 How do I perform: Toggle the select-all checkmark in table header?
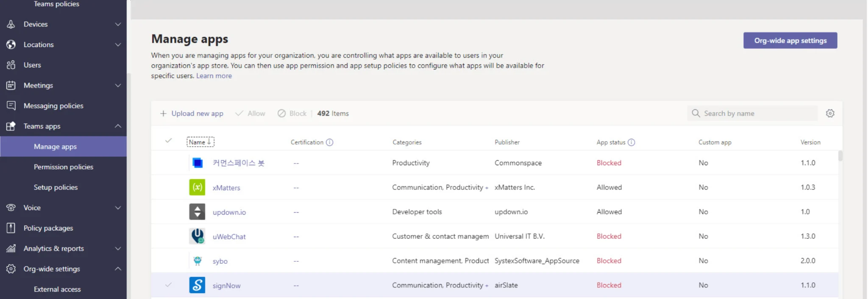[168, 141]
